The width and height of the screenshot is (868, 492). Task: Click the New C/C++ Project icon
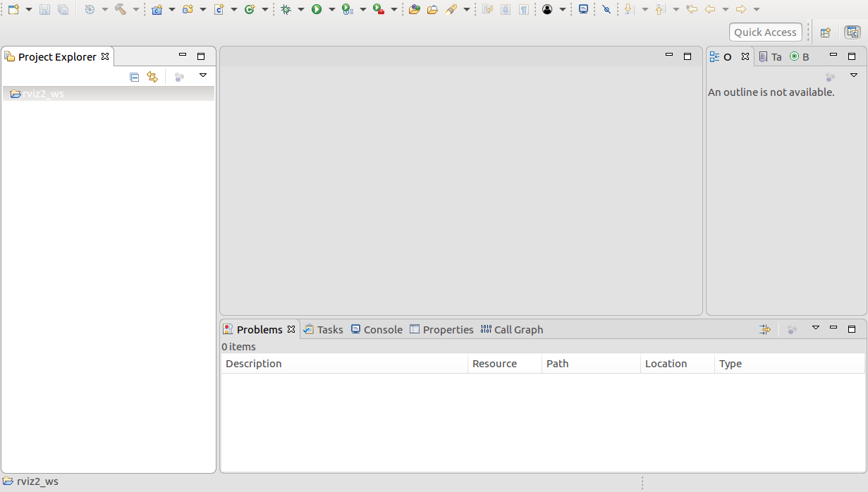click(157, 9)
